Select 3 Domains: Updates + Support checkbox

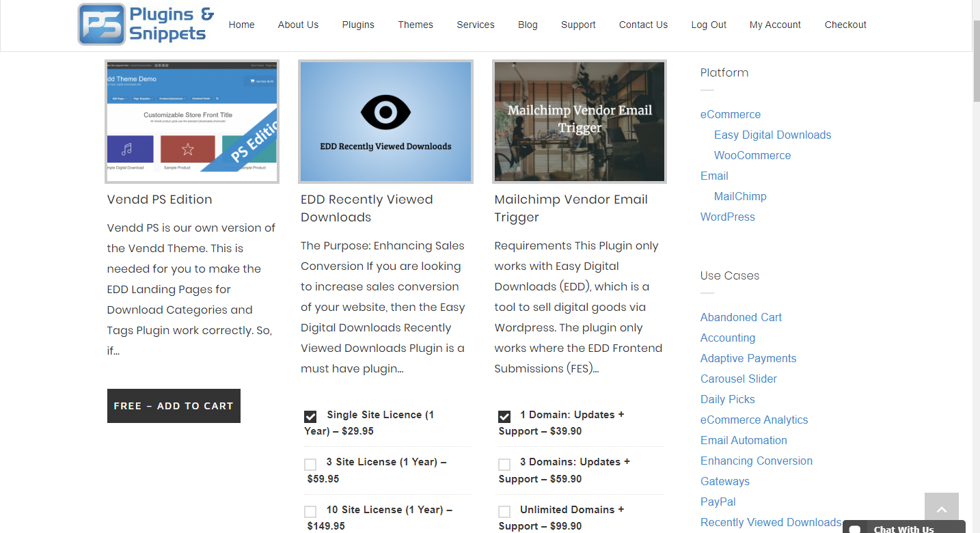click(x=504, y=465)
